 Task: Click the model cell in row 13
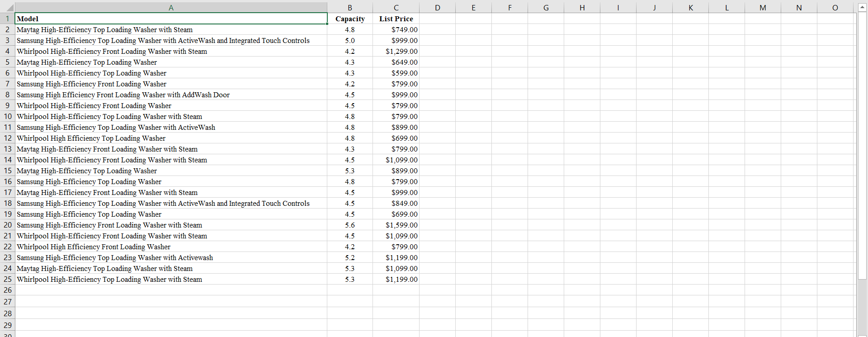[x=171, y=149]
